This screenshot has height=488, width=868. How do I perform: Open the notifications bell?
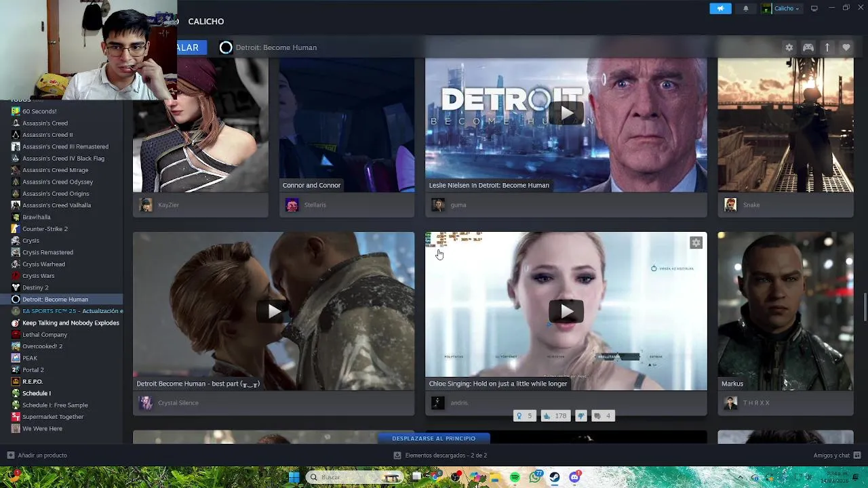coord(746,8)
